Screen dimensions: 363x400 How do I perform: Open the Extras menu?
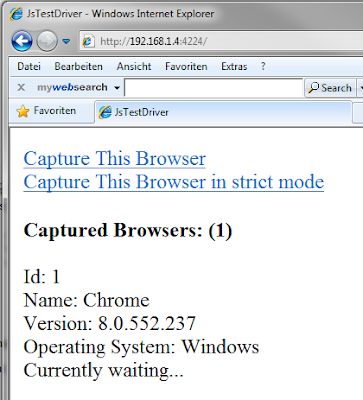coord(234,66)
